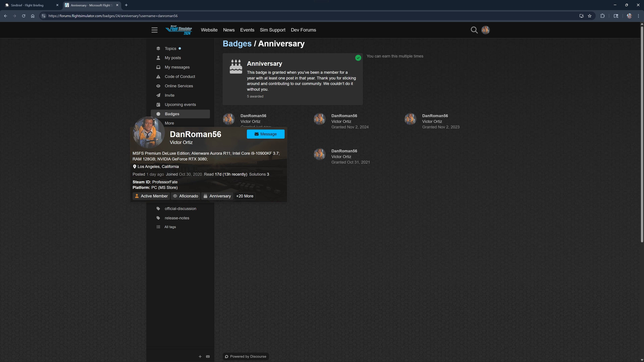
Task: Open Sim Support in the top nav
Action: click(273, 30)
